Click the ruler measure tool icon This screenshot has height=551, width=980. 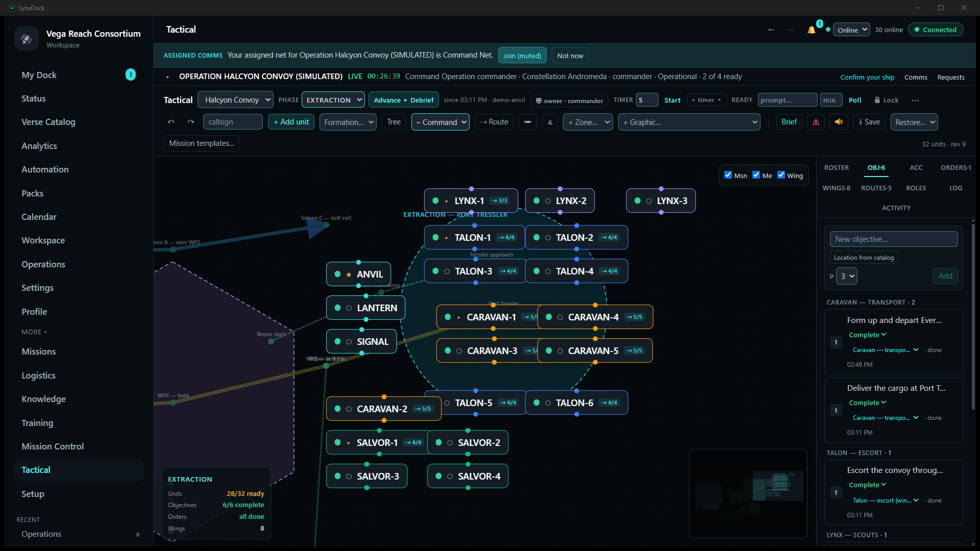[528, 122]
